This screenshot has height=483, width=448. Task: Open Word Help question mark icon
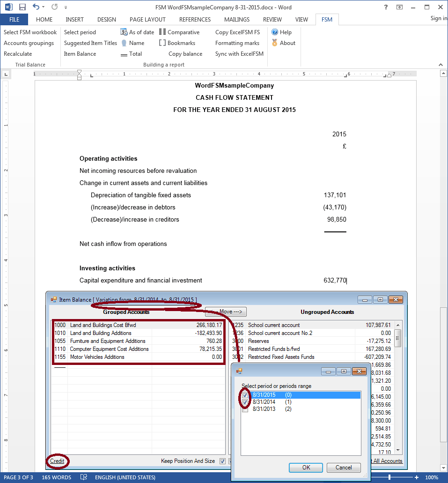[386, 7]
